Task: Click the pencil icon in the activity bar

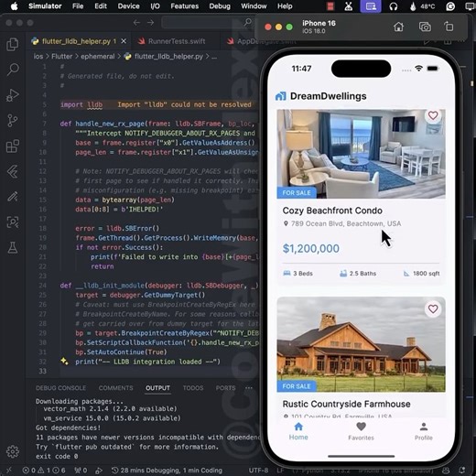Action: click(x=13, y=197)
